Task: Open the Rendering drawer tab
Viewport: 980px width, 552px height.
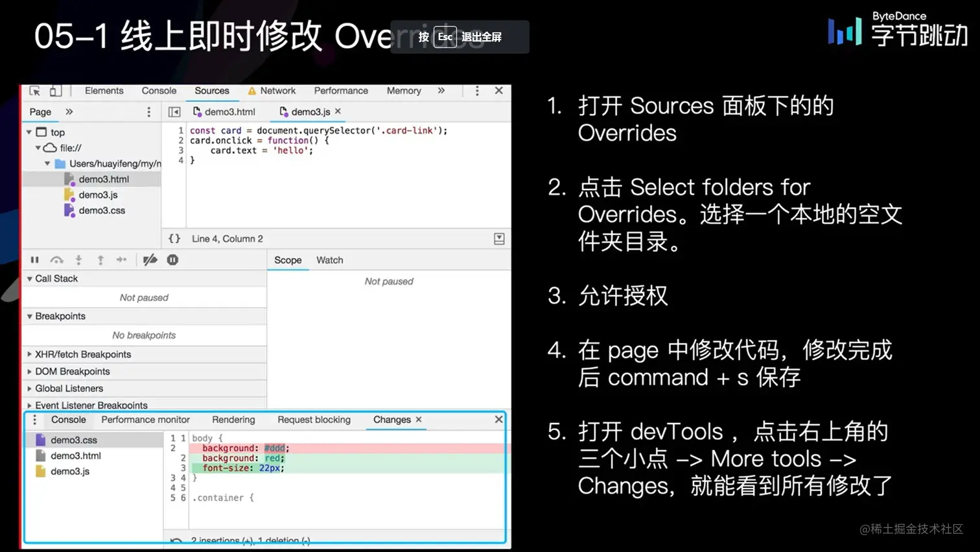Action: click(x=233, y=420)
